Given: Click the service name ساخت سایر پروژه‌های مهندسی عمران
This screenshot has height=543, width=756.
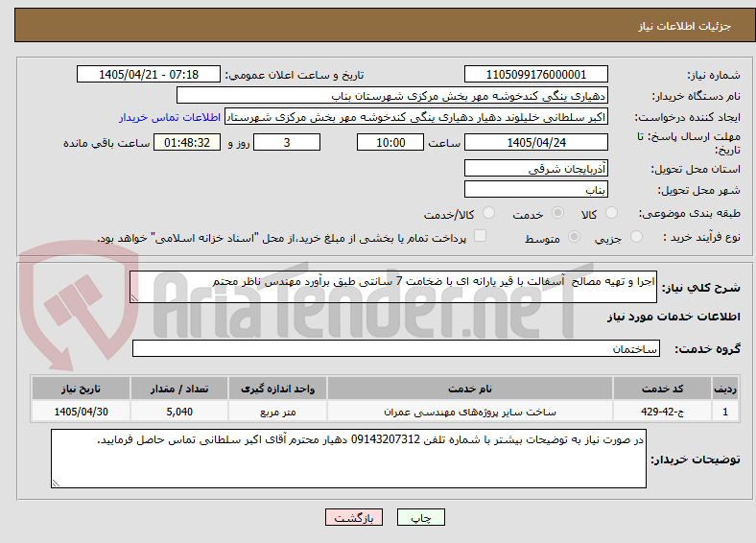Looking at the screenshot, I should 470,412.
